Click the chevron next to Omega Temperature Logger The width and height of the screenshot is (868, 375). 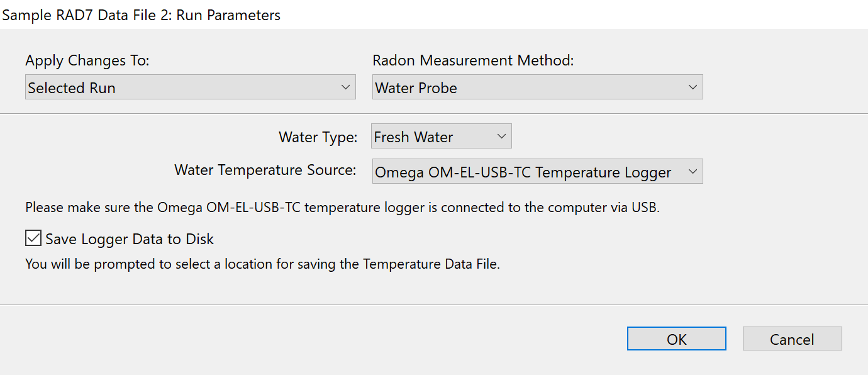point(692,172)
